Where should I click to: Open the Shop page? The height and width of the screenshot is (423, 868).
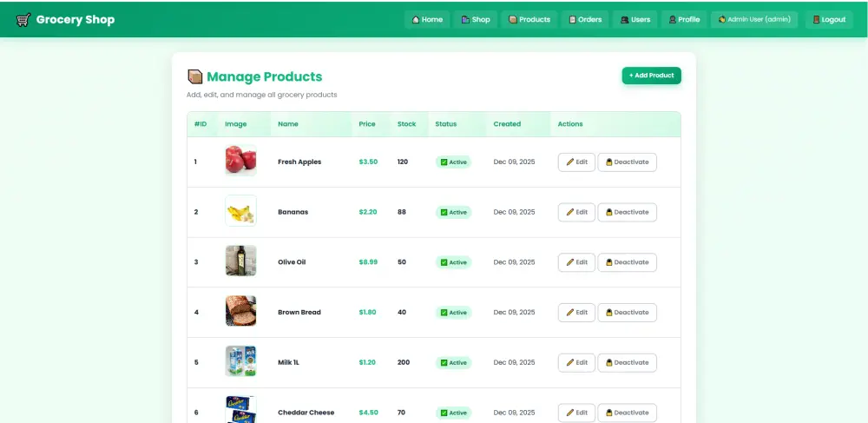pos(476,19)
